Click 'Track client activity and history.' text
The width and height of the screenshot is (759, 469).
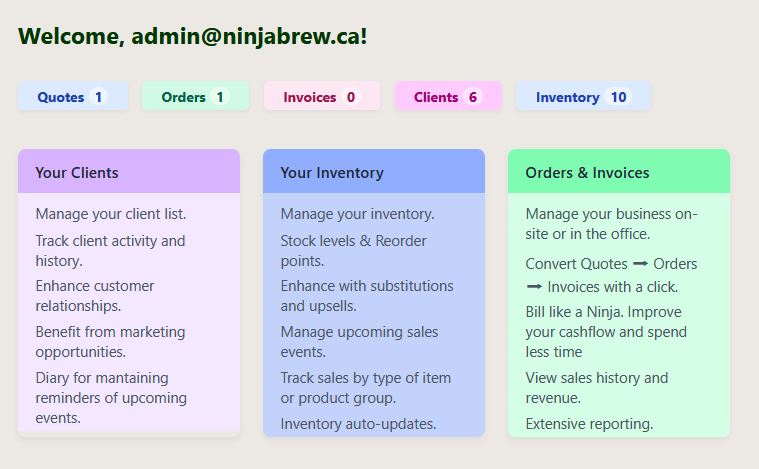(110, 251)
